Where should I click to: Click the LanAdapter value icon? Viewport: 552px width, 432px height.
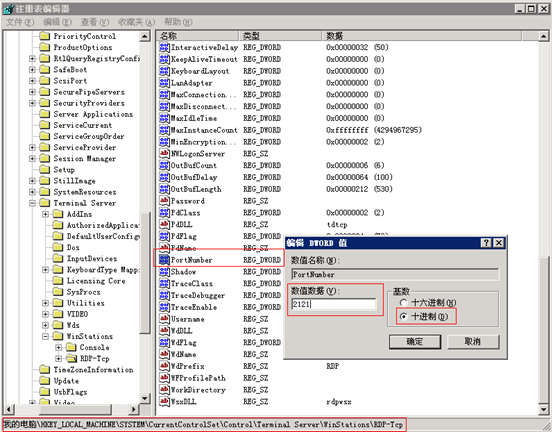[x=164, y=83]
